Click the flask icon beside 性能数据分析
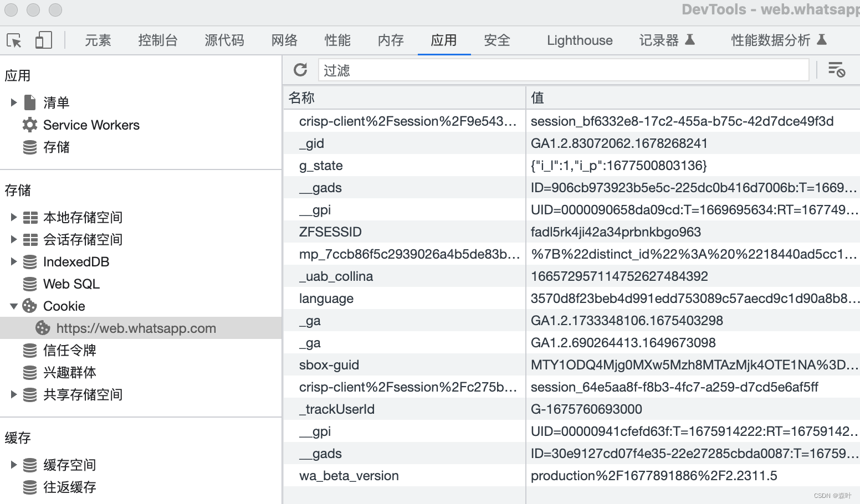Viewport: 860px width, 504px height. coord(822,39)
